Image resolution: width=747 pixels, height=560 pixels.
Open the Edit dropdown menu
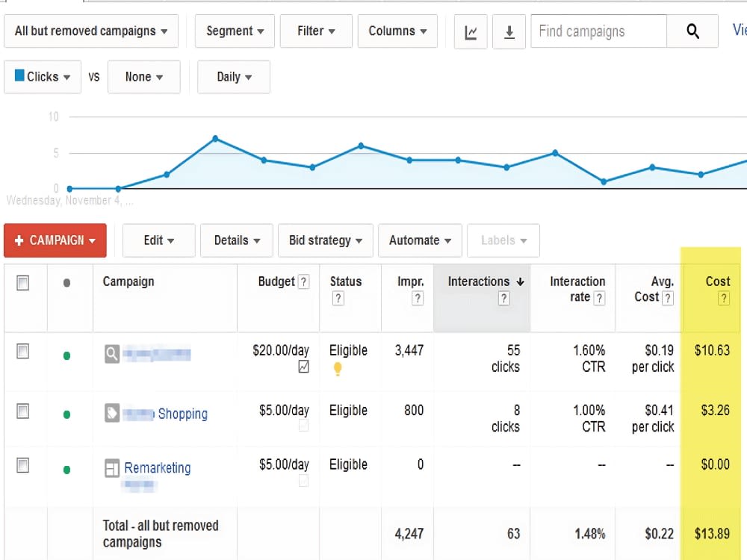pyautogui.click(x=158, y=240)
